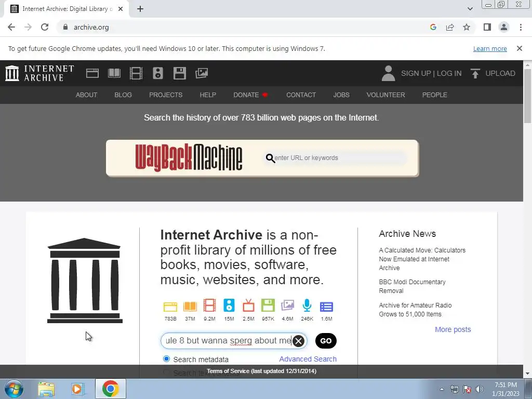Expand the tab search chevron in title bar
This screenshot has height=399, width=532.
click(470, 9)
